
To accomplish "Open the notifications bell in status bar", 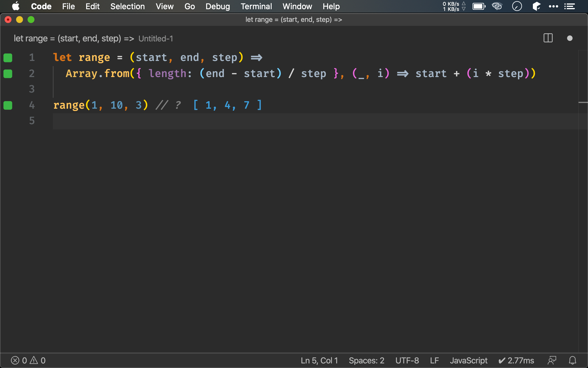I will tap(572, 360).
